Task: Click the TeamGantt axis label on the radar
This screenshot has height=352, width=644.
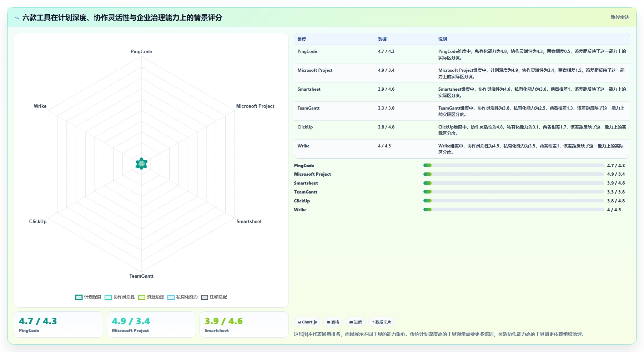Action: click(x=141, y=276)
